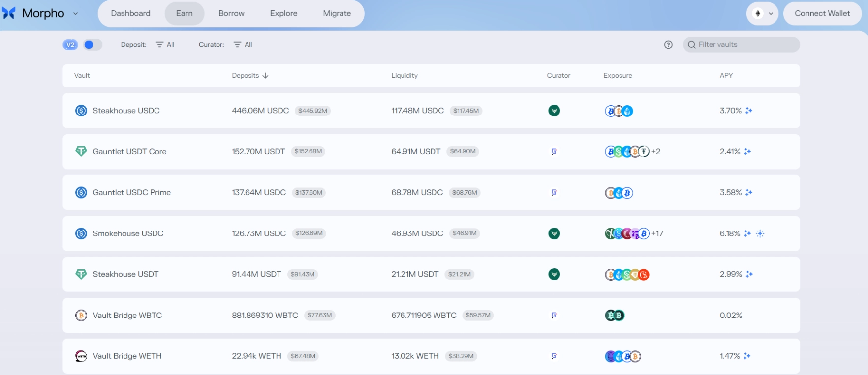Click the help question mark icon

pos(668,45)
